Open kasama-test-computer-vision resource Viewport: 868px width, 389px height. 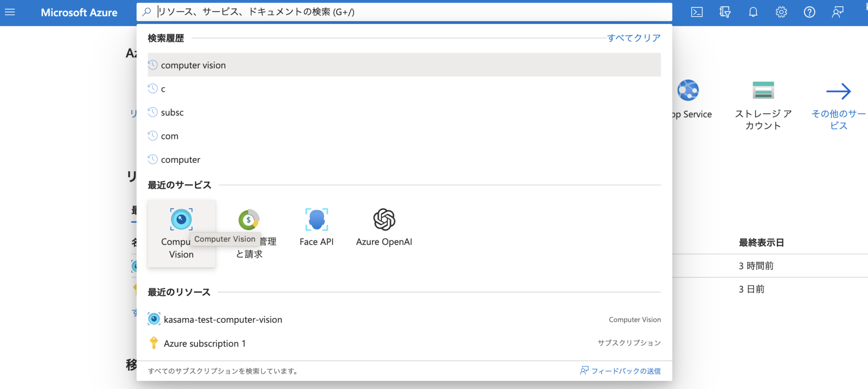[223, 319]
